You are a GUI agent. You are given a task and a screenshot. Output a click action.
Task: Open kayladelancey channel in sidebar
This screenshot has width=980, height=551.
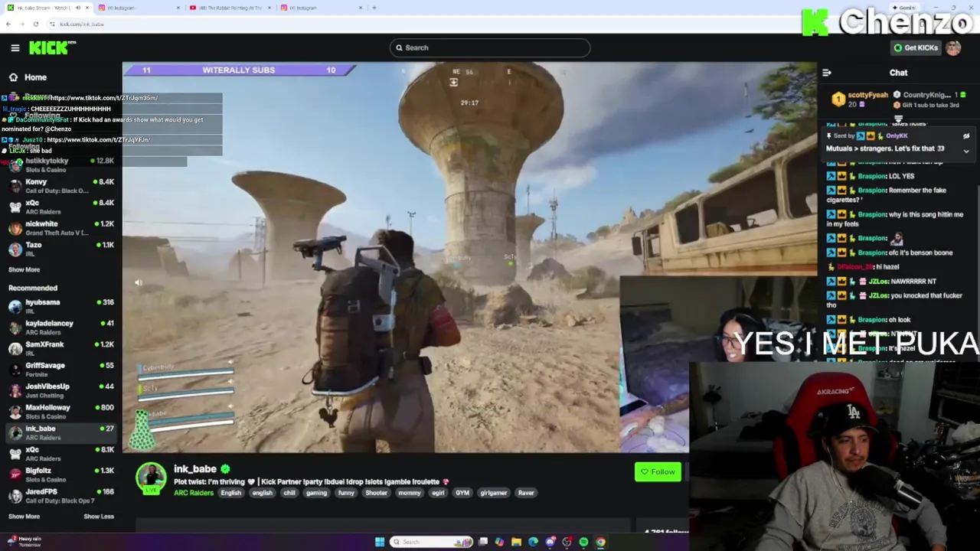[61, 328]
